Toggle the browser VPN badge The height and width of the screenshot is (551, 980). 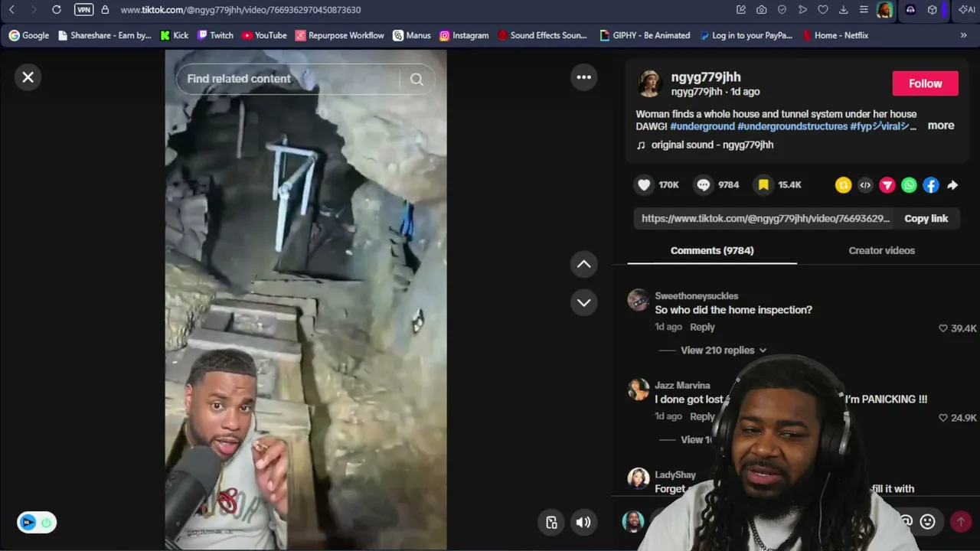[83, 10]
